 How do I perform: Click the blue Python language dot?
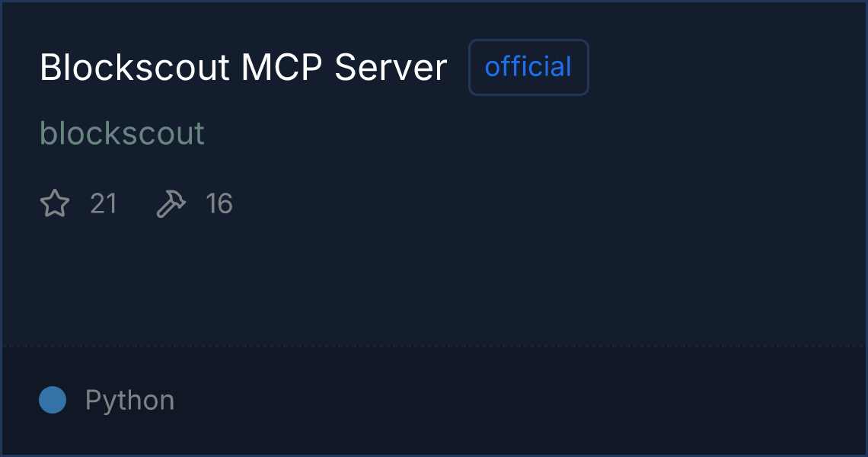point(53,400)
